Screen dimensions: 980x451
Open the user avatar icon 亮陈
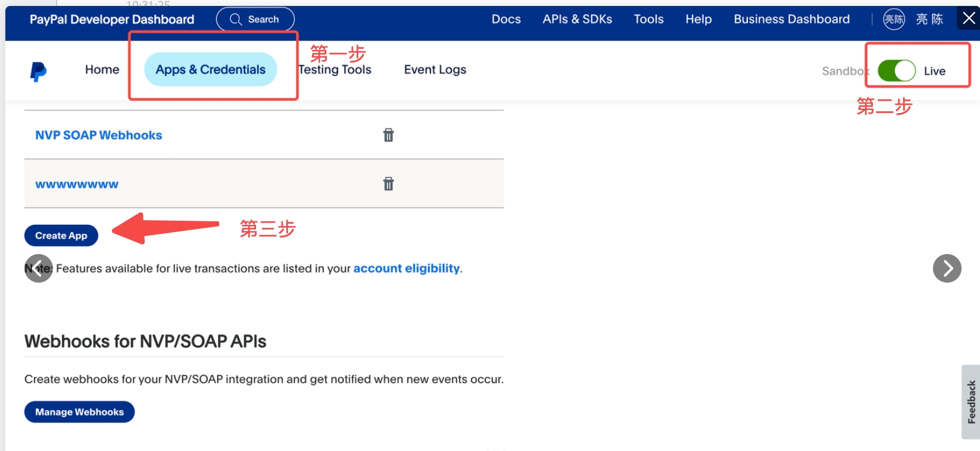point(894,19)
